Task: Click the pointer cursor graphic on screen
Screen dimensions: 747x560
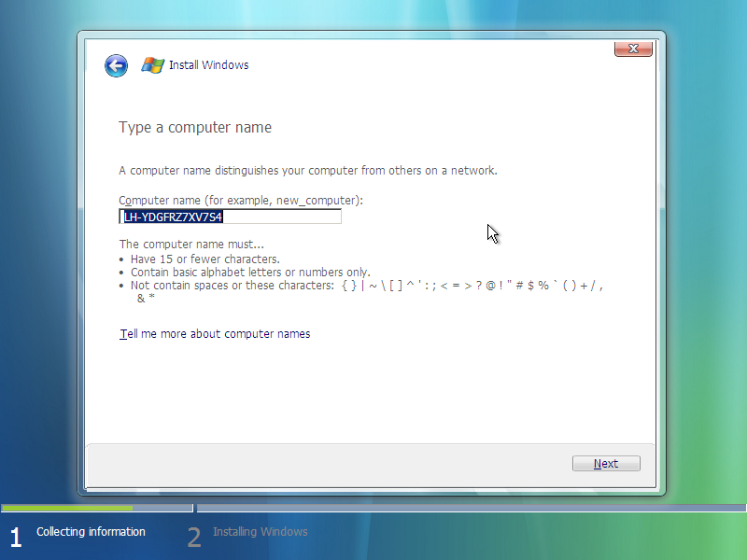Action: (490, 231)
